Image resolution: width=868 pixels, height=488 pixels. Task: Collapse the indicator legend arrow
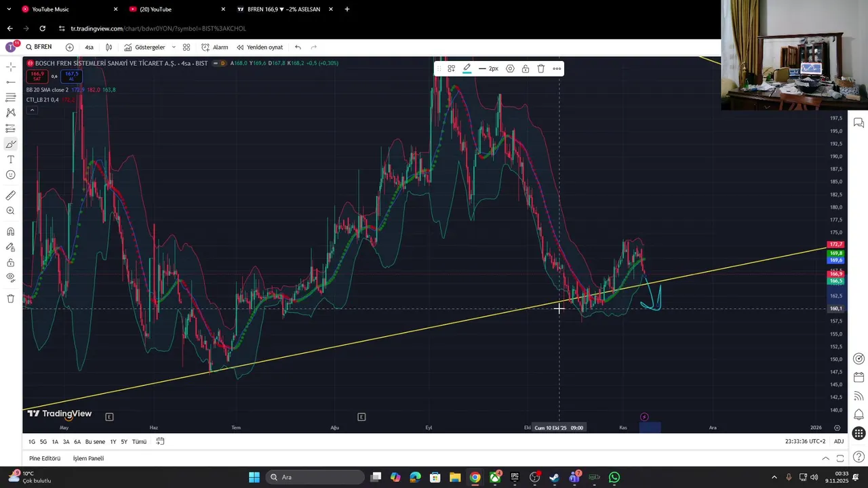tap(31, 110)
